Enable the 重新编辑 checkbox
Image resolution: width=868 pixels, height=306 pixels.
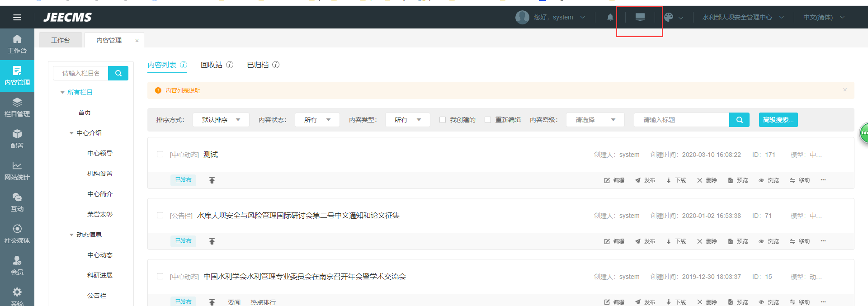[488, 120]
